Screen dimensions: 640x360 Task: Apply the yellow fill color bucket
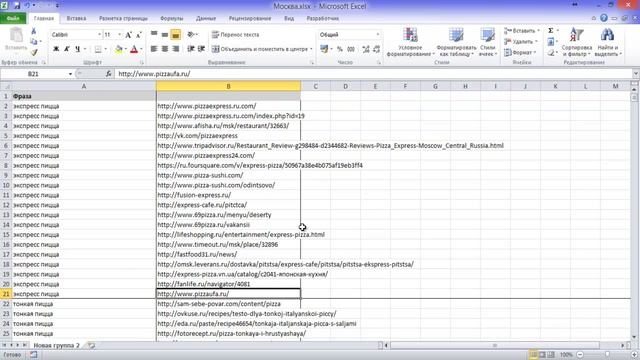point(118,49)
